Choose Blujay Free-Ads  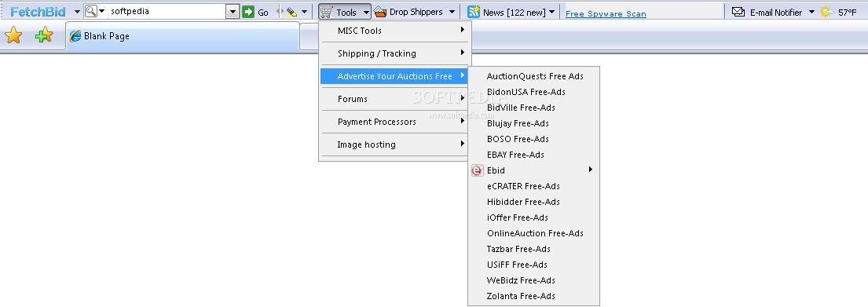533,122
